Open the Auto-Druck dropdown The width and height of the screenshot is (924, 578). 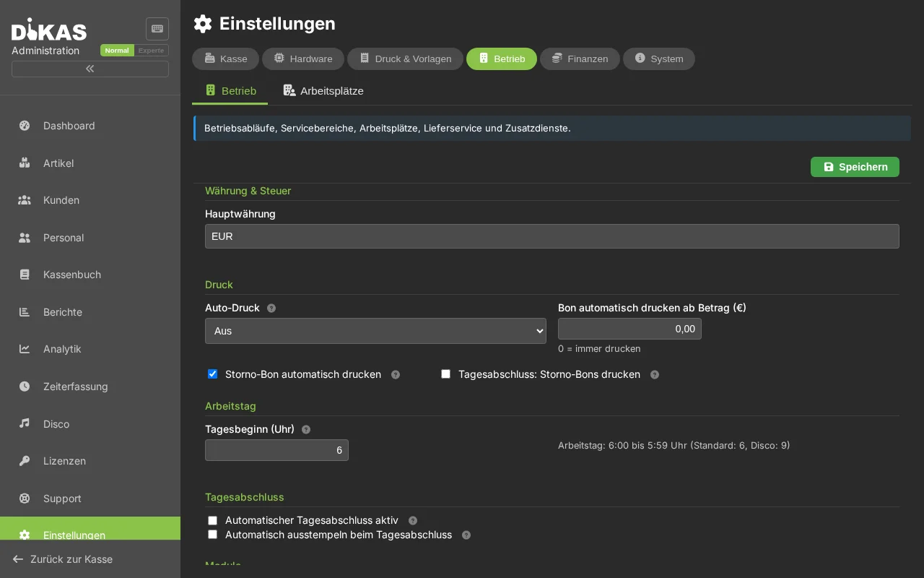click(375, 331)
